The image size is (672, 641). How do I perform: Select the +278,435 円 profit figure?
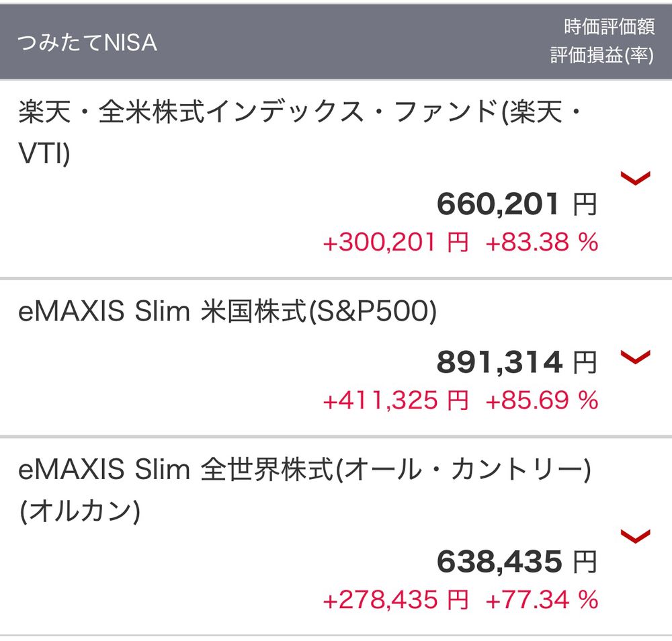(x=396, y=599)
